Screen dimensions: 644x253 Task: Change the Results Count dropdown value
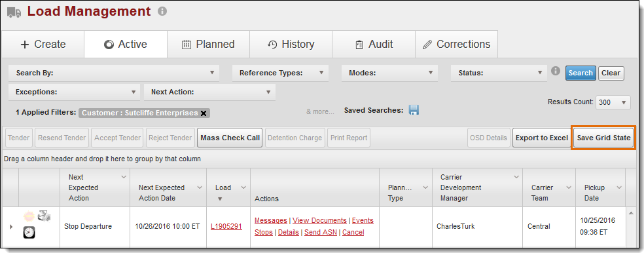tap(613, 102)
